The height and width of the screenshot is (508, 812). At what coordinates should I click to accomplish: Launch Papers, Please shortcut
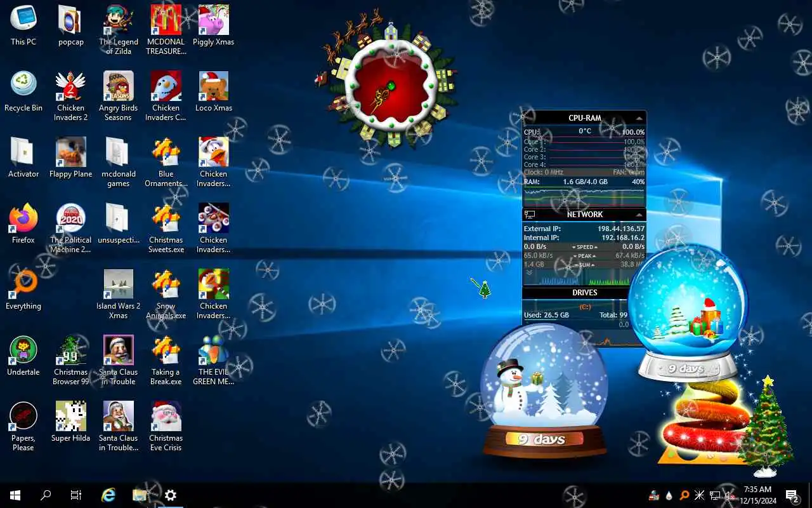tap(23, 426)
